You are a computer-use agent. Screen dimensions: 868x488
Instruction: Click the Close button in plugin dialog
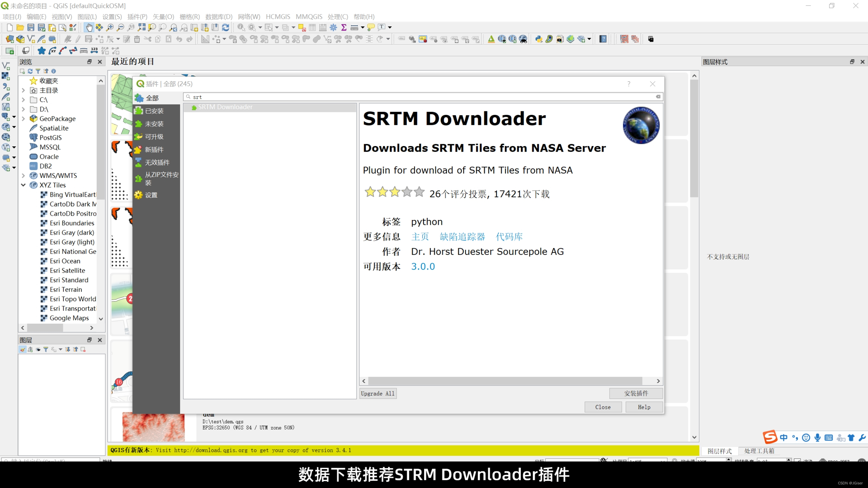[x=603, y=407]
